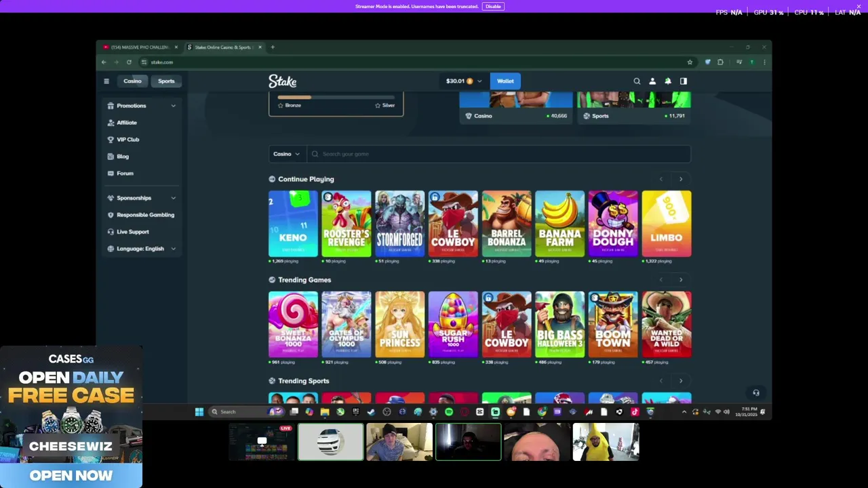
Task: Open Donny Dough game tile
Action: click(x=613, y=224)
